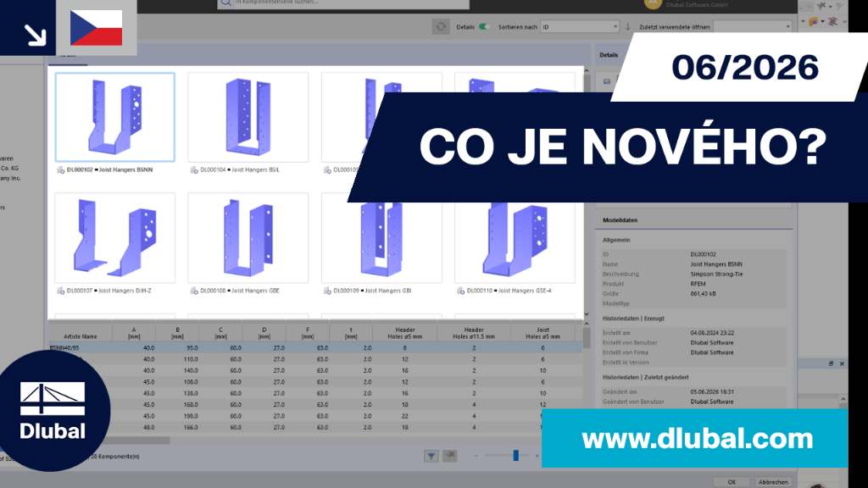Click the thumbnail list scroll-down arrow
Image resolution: width=868 pixels, height=488 pixels.
pyautogui.click(x=587, y=314)
